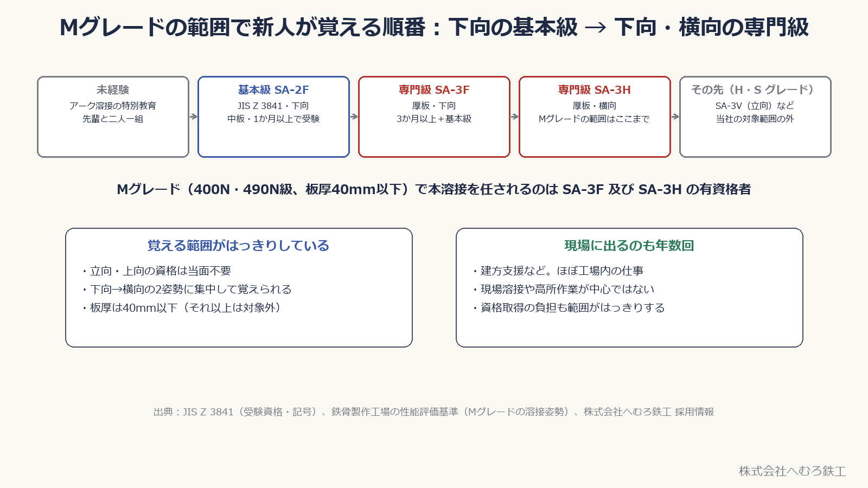
Task: Select the 未経験 box heading
Action: tap(113, 90)
